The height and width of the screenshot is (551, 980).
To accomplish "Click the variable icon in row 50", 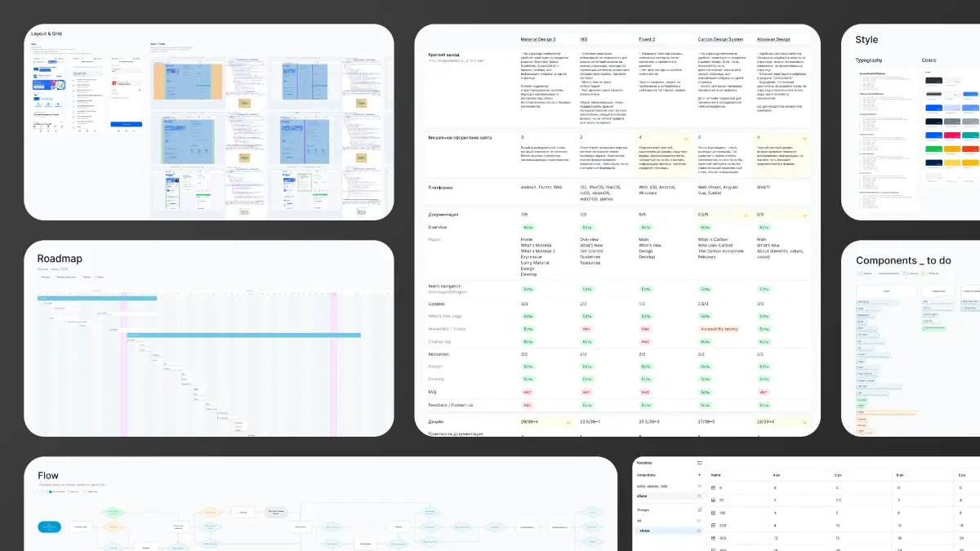I will click(x=713, y=500).
